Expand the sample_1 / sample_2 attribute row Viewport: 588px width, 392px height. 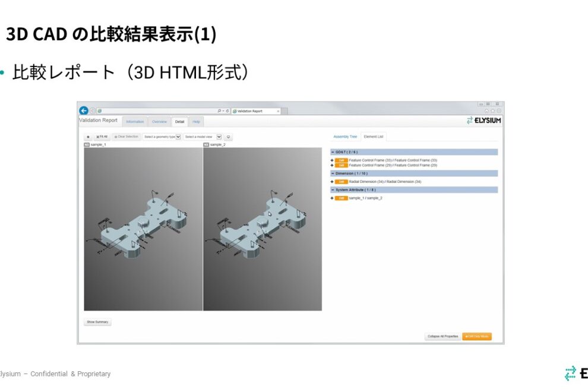[x=332, y=198]
